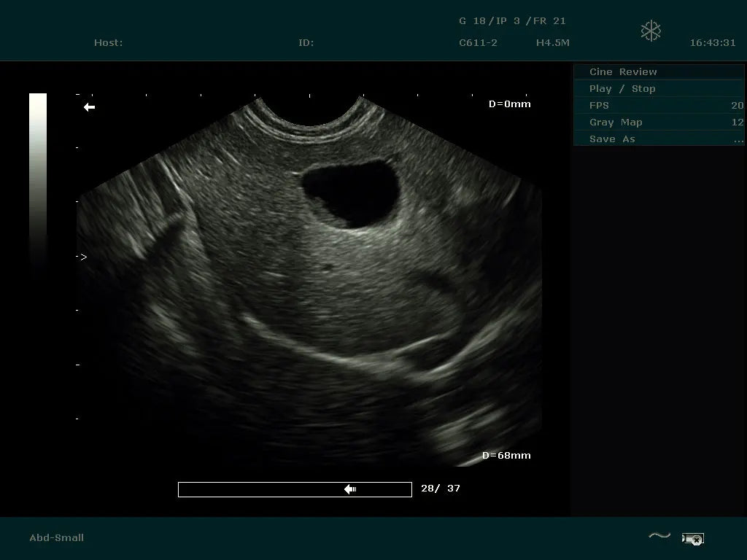Click the camera device icon in status bar

pos(692,539)
